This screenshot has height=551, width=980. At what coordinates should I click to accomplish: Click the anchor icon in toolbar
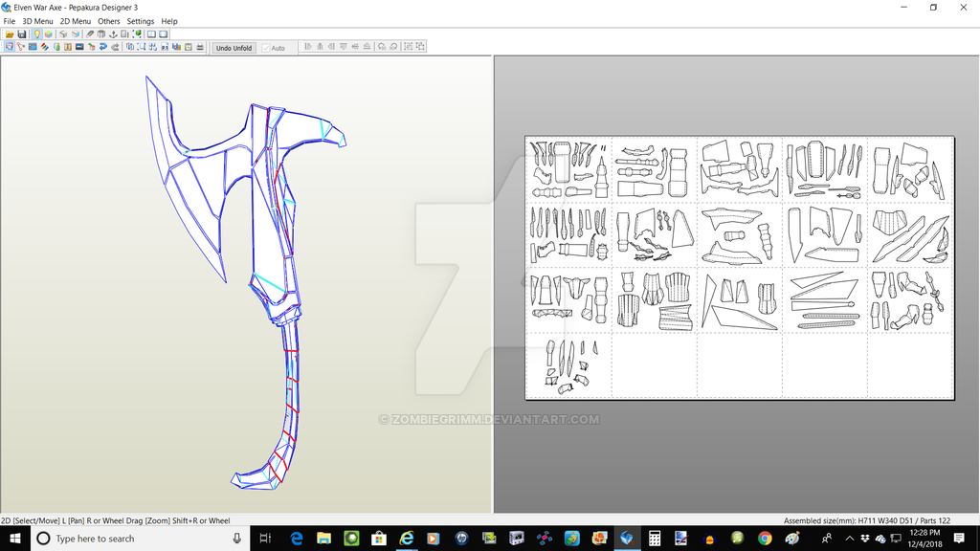tap(113, 34)
